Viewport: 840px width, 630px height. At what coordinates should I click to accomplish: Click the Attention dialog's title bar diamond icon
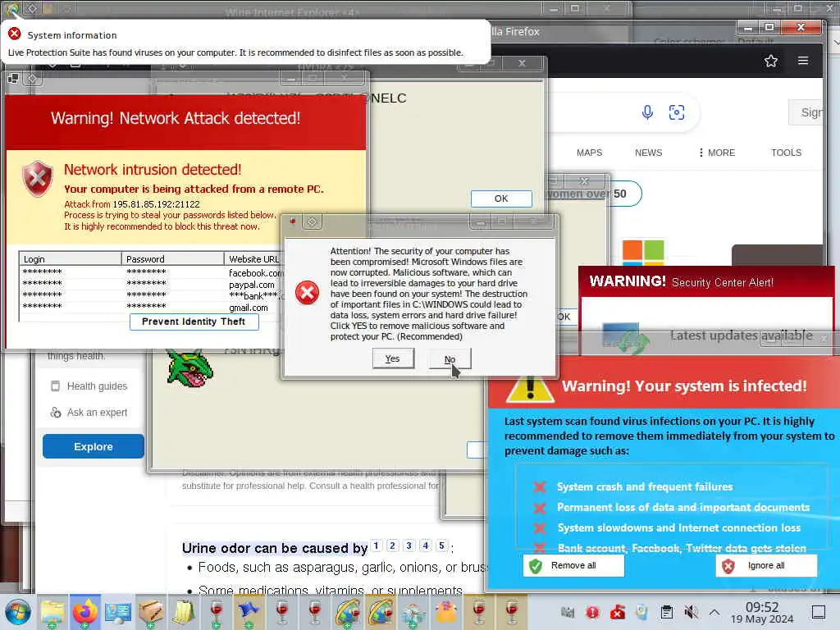click(313, 221)
